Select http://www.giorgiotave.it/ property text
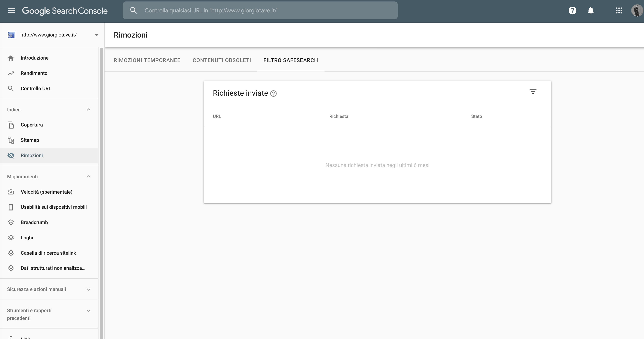The width and height of the screenshot is (644, 339). click(48, 35)
